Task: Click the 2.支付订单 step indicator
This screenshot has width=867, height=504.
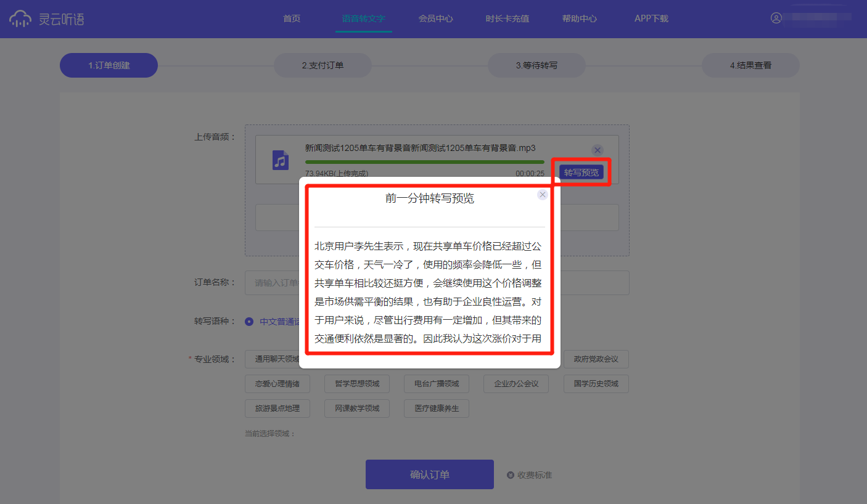Action: (x=323, y=65)
